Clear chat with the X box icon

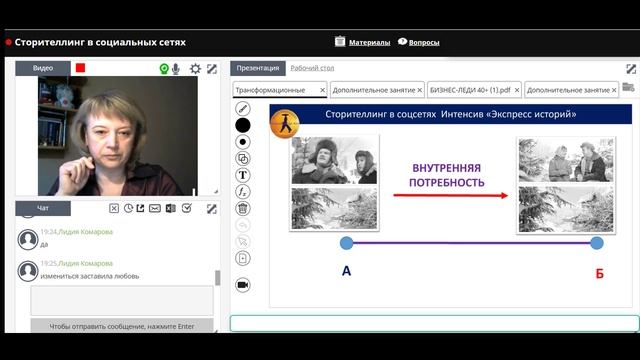[x=114, y=209]
